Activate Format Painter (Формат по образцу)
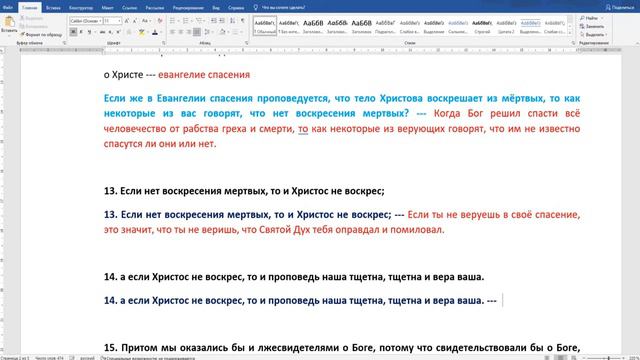 (x=41, y=35)
